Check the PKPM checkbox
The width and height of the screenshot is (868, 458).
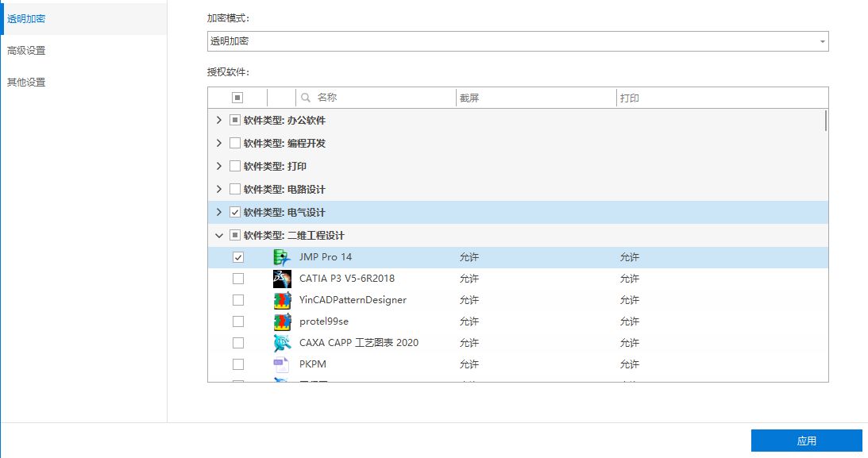pyautogui.click(x=238, y=364)
